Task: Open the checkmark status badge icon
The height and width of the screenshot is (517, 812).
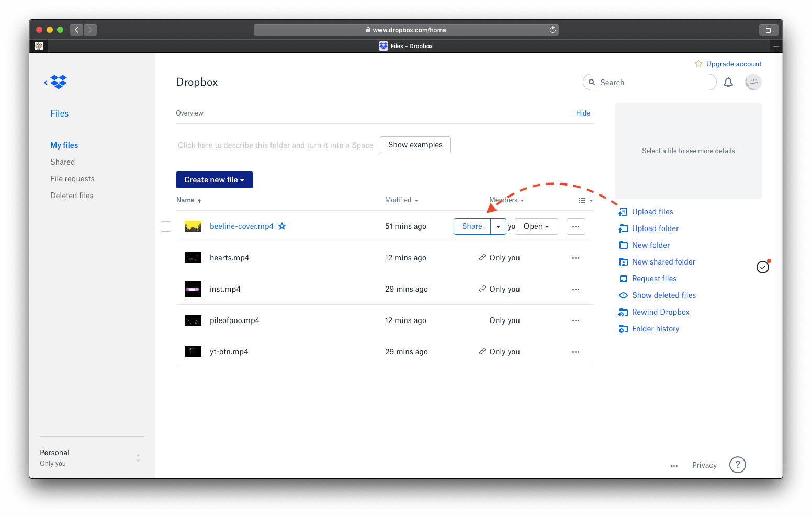Action: (x=763, y=267)
